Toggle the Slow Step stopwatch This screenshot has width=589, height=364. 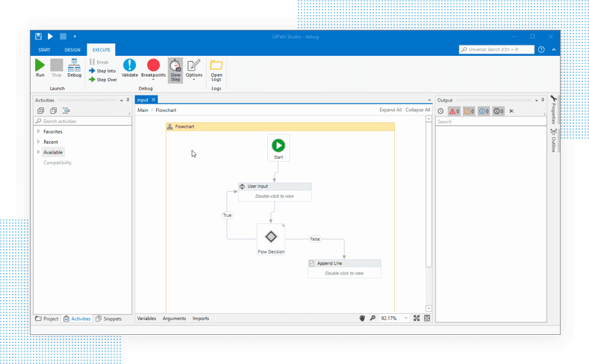(x=175, y=70)
